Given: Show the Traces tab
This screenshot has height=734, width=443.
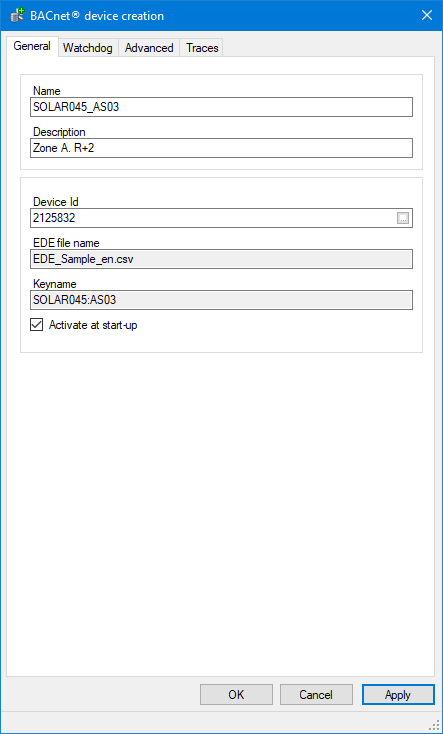Looking at the screenshot, I should click(x=202, y=48).
